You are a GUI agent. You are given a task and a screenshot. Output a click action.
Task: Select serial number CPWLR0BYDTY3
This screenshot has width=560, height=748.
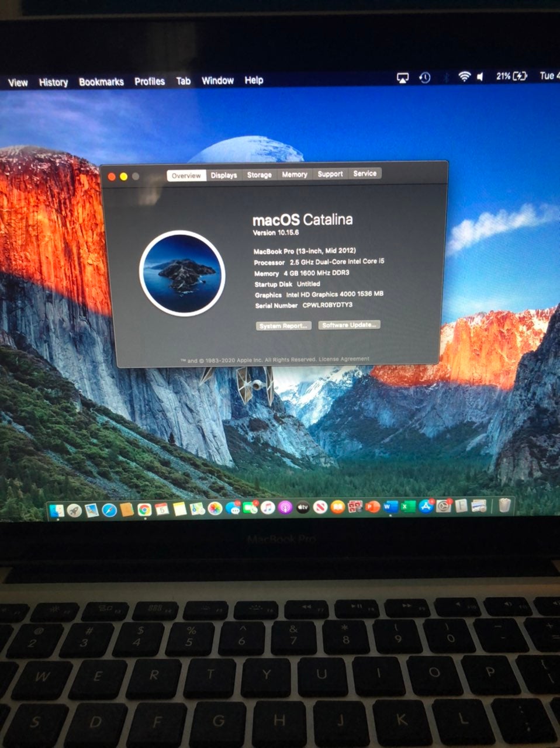pyautogui.click(x=327, y=305)
